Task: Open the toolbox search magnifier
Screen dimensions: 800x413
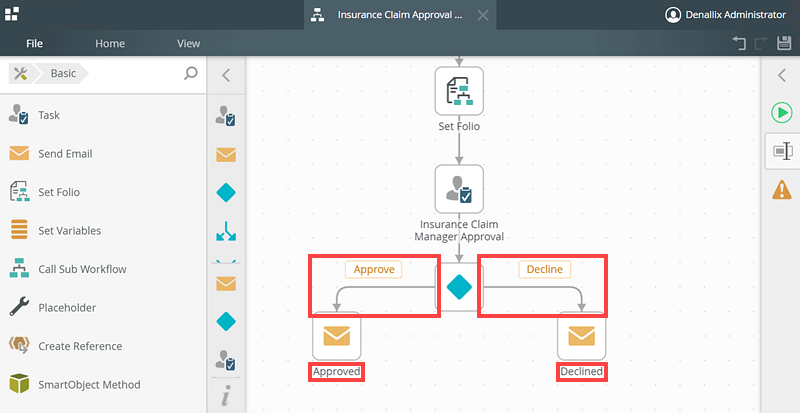Action: [x=190, y=74]
